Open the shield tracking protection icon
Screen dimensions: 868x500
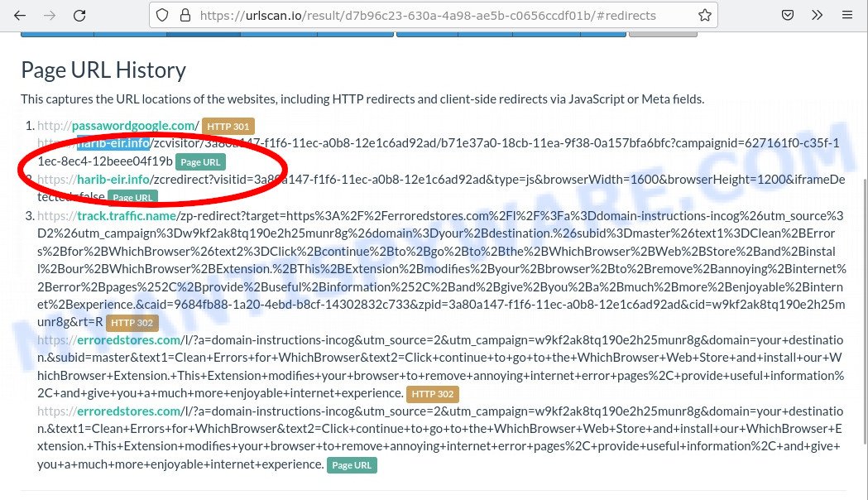(x=161, y=16)
